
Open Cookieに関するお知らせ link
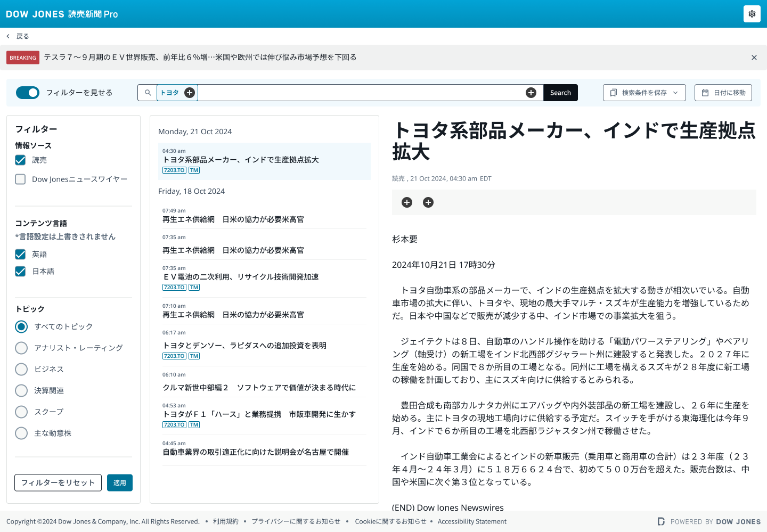click(390, 521)
